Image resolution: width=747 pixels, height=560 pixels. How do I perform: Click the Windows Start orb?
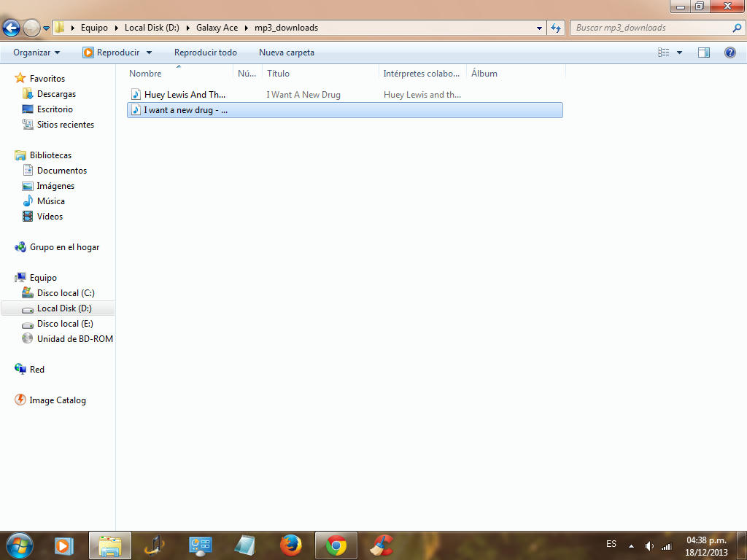19,545
